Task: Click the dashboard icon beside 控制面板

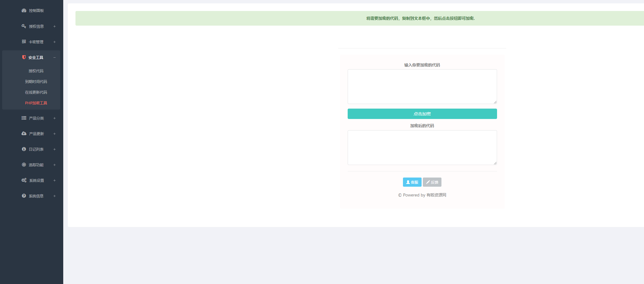Action: [x=24, y=10]
